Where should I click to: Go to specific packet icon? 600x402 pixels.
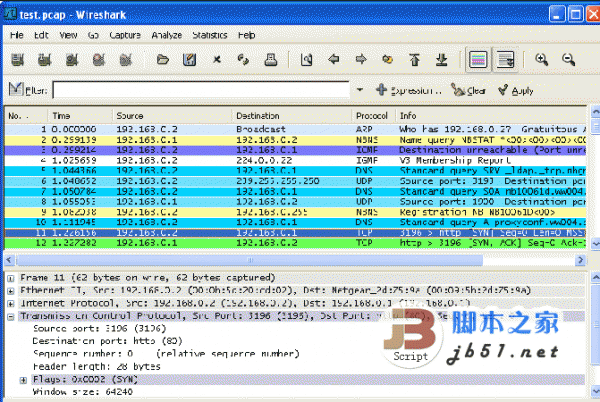tap(388, 60)
